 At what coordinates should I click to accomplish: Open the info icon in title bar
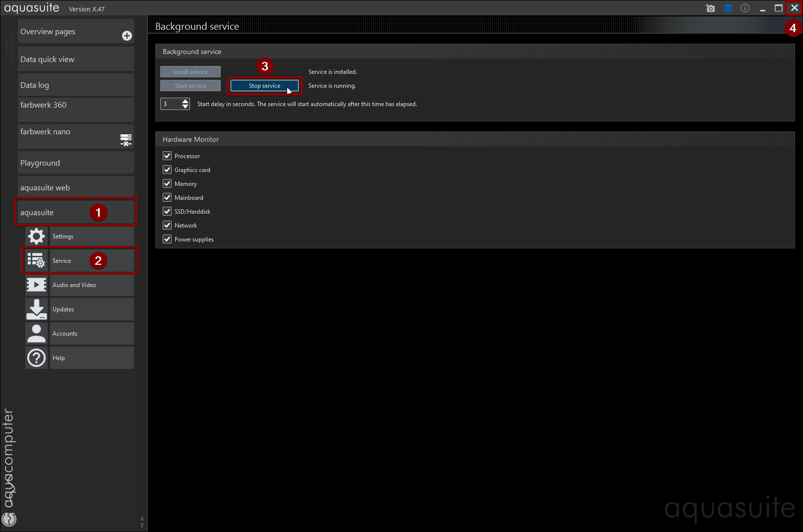click(x=745, y=8)
